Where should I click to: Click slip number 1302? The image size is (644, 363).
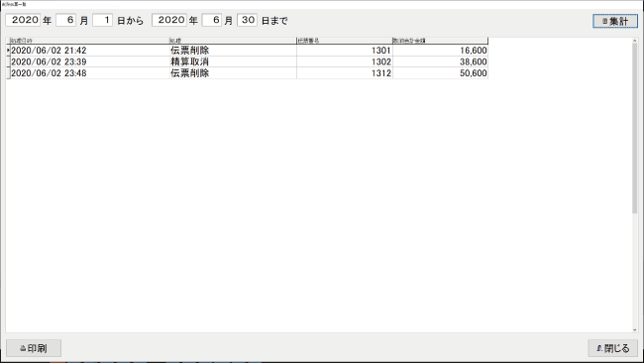pyautogui.click(x=345, y=61)
